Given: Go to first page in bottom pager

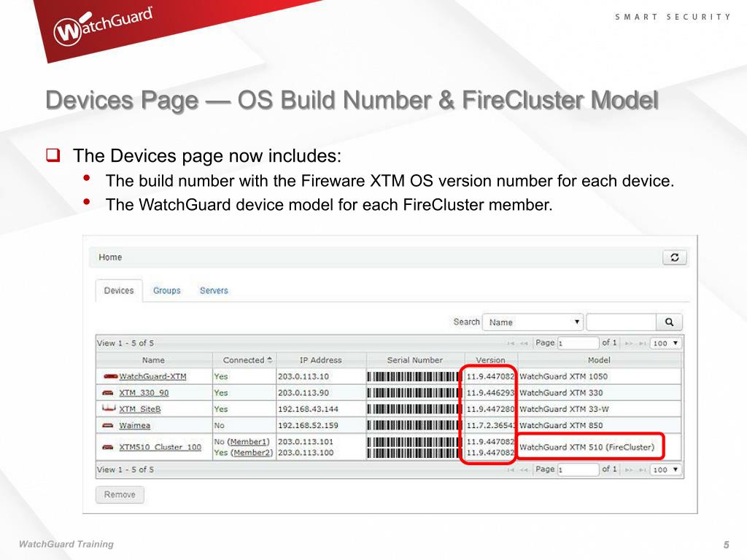Looking at the screenshot, I should click(x=511, y=470).
